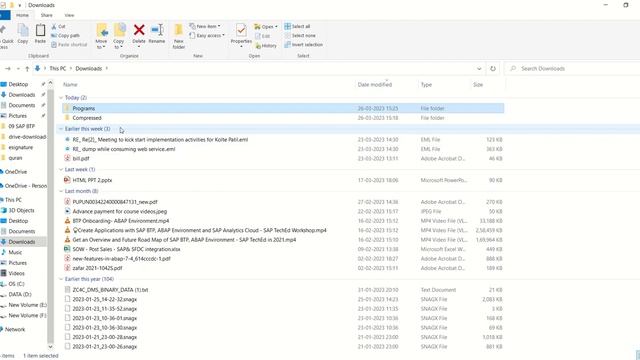Open the New item dropdown
The height and width of the screenshot is (360, 640).
(x=205, y=26)
